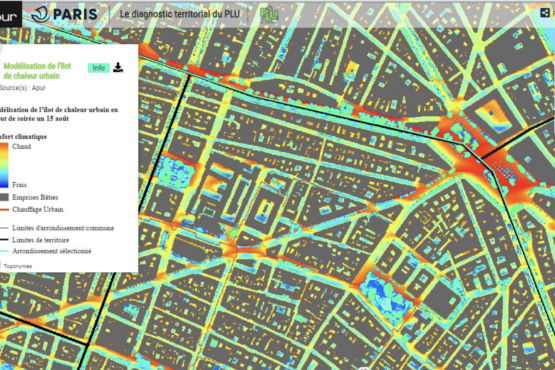Click the orange triangular plaza on the map

[493, 116]
